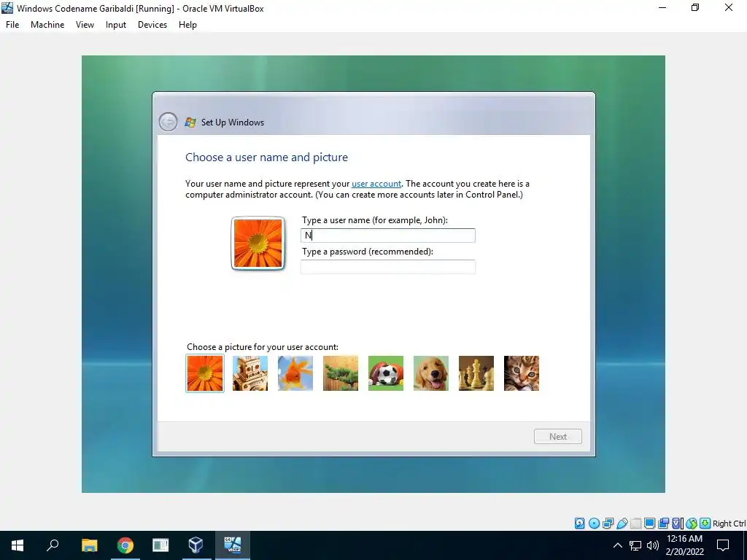Follow the user account link
747x560 pixels.
click(x=376, y=183)
